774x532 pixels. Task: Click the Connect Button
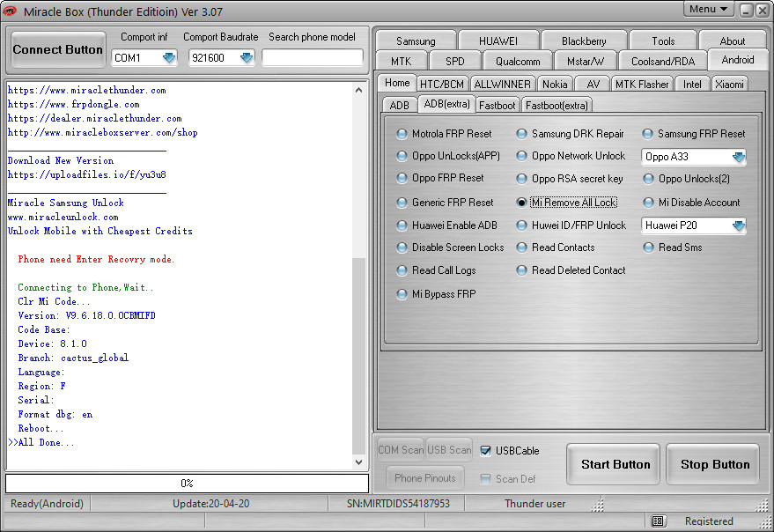click(x=58, y=49)
